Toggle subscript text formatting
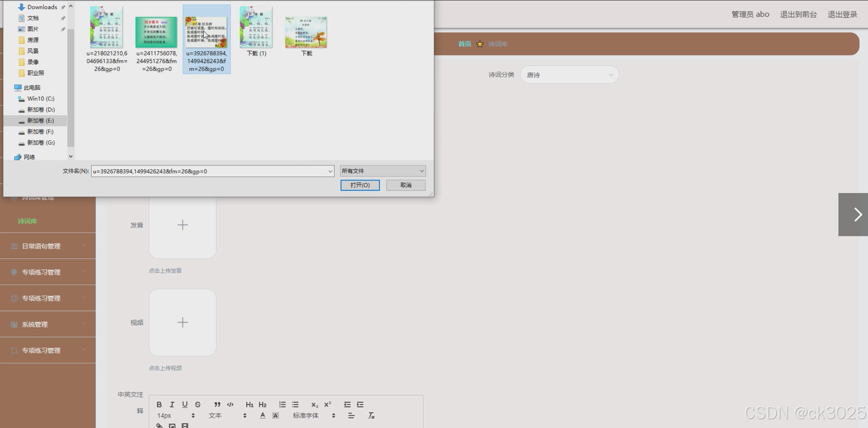The height and width of the screenshot is (428, 868). (x=314, y=405)
